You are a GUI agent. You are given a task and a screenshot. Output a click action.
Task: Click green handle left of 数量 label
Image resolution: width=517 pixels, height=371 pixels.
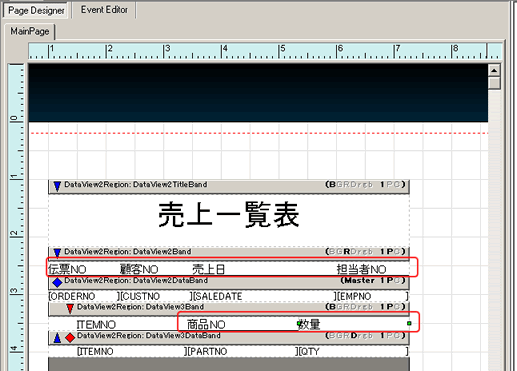[x=299, y=323]
